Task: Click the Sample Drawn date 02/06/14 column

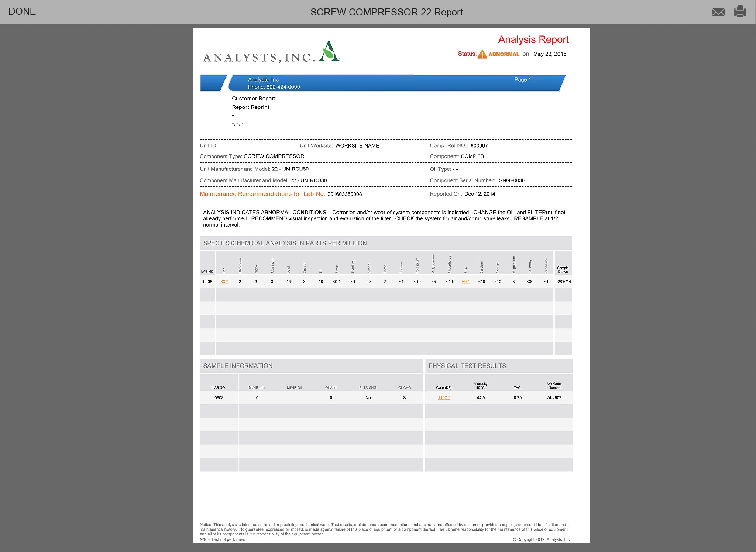Action: click(x=562, y=282)
